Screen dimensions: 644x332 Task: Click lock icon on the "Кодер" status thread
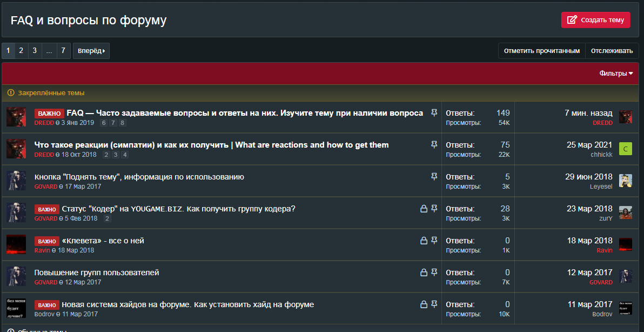coord(424,209)
